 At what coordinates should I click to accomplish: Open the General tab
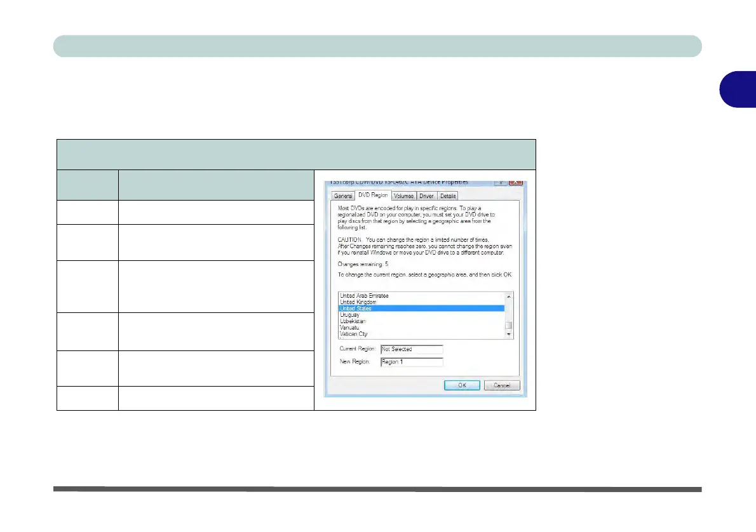[343, 196]
